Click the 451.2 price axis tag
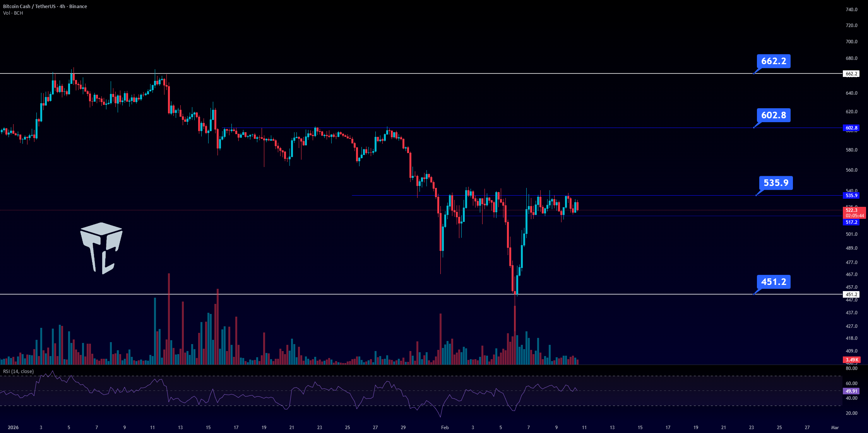The height and width of the screenshot is (433, 868). click(x=851, y=295)
